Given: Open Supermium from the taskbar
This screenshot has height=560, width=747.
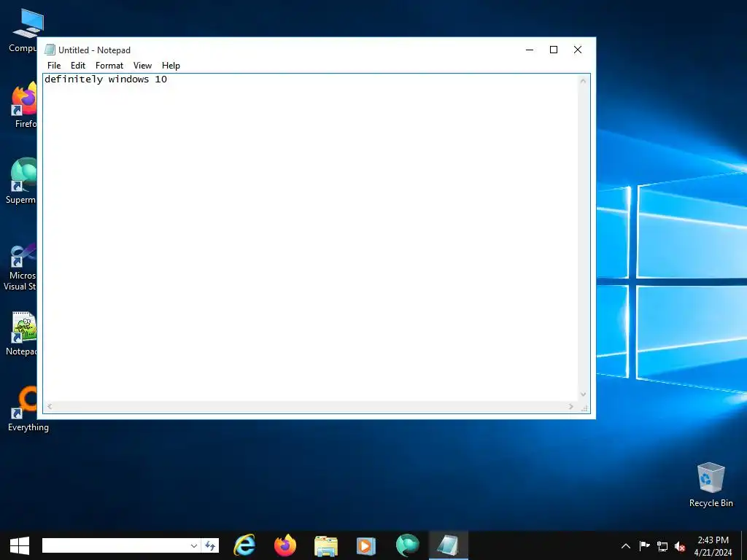Looking at the screenshot, I should [x=407, y=545].
